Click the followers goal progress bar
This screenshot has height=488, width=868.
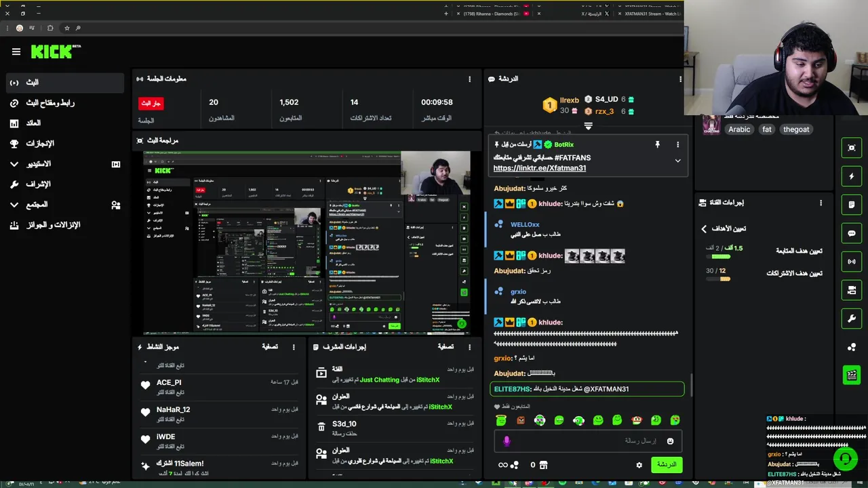[718, 257]
